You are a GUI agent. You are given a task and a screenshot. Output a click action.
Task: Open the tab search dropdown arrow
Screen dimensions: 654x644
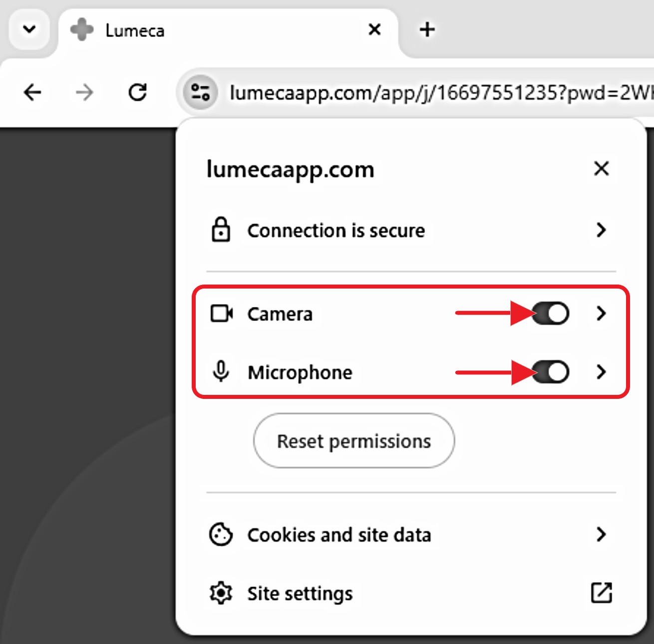click(29, 29)
